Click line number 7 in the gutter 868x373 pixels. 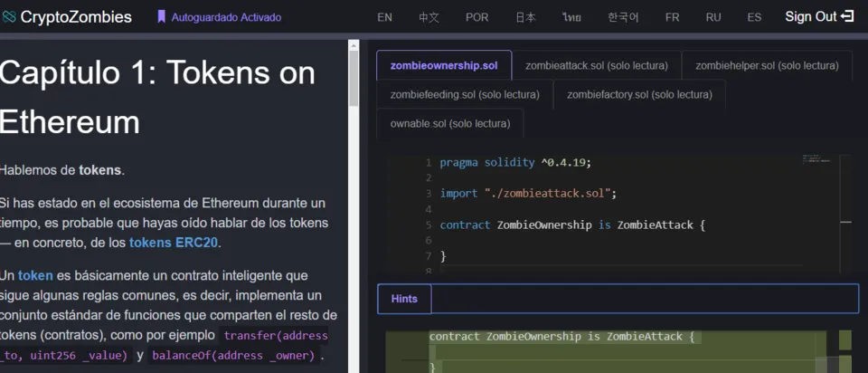[x=429, y=256]
